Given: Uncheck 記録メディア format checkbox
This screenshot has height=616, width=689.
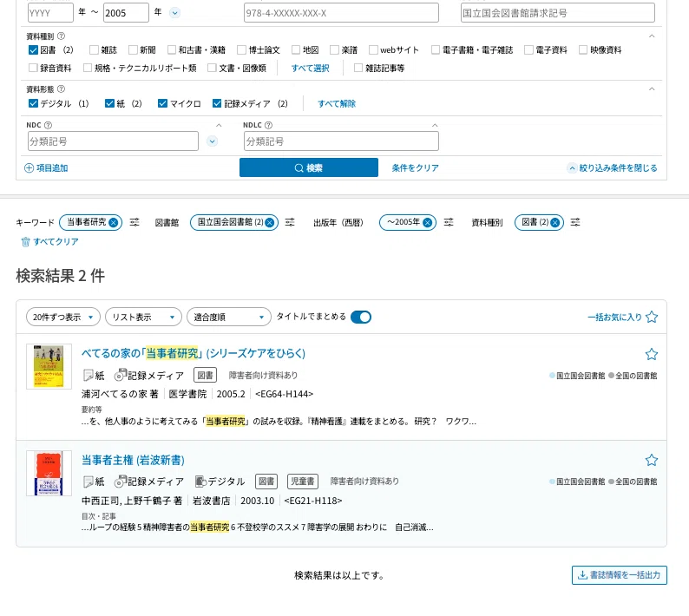Looking at the screenshot, I should coord(217,103).
